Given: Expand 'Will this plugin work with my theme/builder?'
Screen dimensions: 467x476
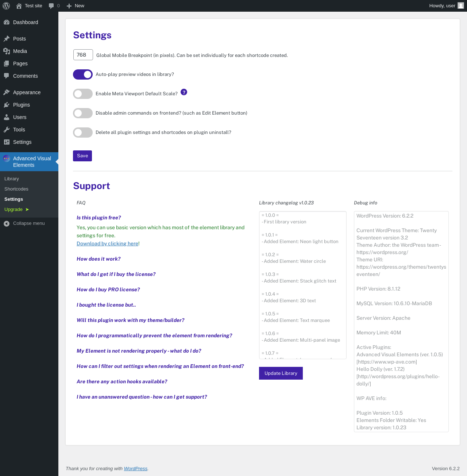Looking at the screenshot, I should [x=131, y=320].
